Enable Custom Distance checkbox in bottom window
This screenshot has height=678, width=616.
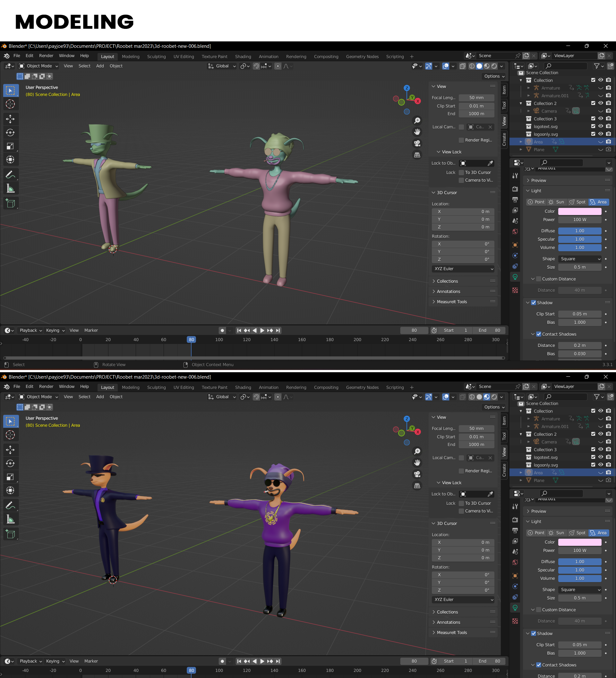(539, 610)
